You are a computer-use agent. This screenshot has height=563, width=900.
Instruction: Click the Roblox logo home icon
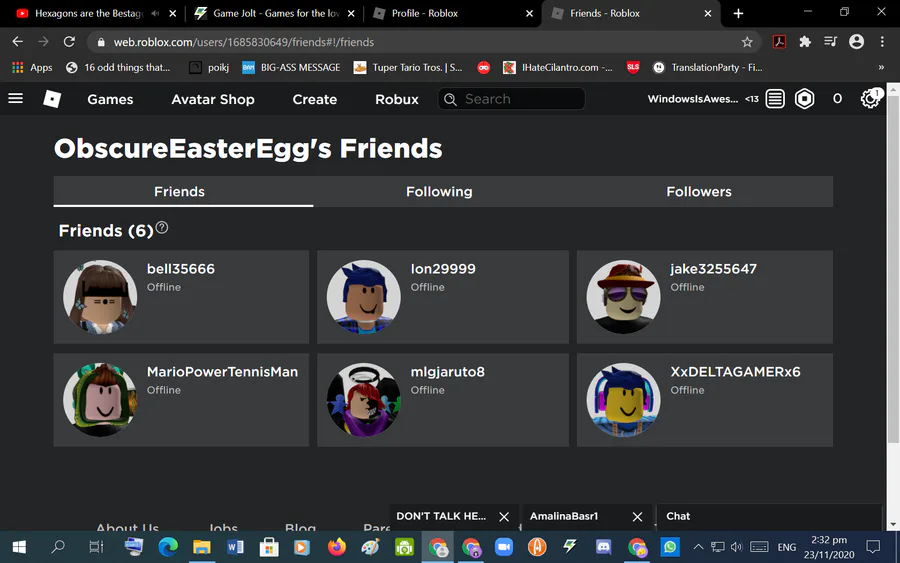pyautogui.click(x=52, y=99)
